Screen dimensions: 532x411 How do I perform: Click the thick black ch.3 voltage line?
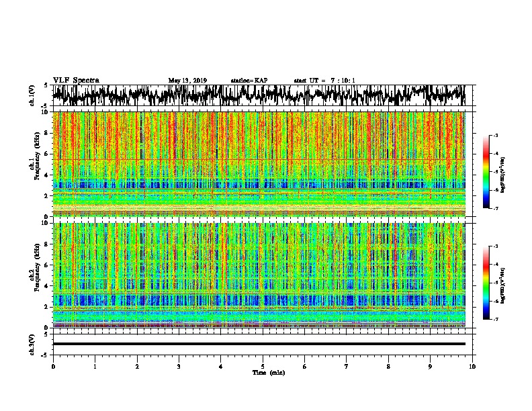(259, 344)
